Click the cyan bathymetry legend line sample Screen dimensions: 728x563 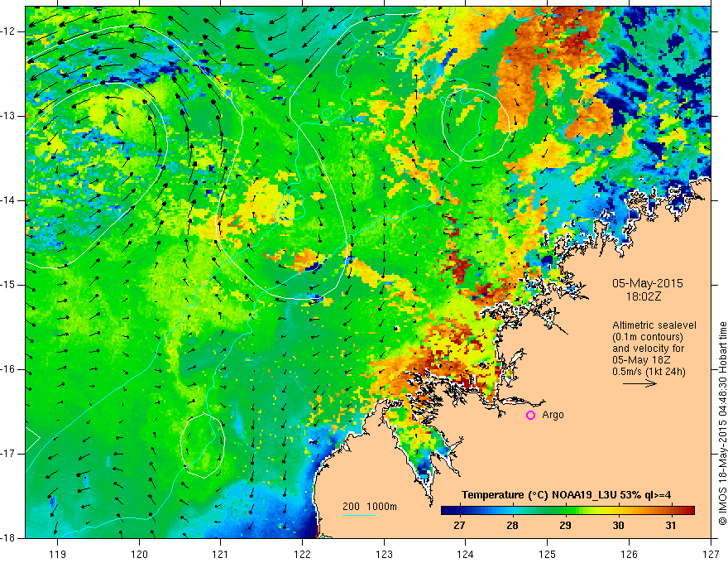click(359, 515)
